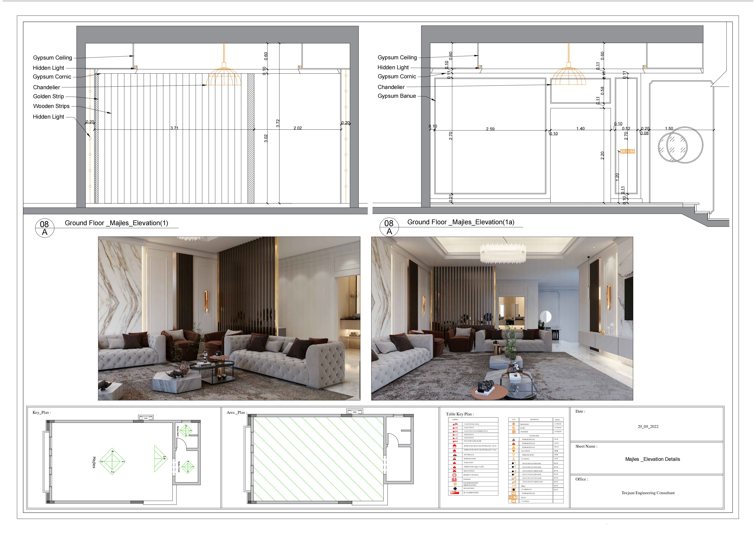Click the 08/A tag beside Elevation(1) title

tap(44, 228)
